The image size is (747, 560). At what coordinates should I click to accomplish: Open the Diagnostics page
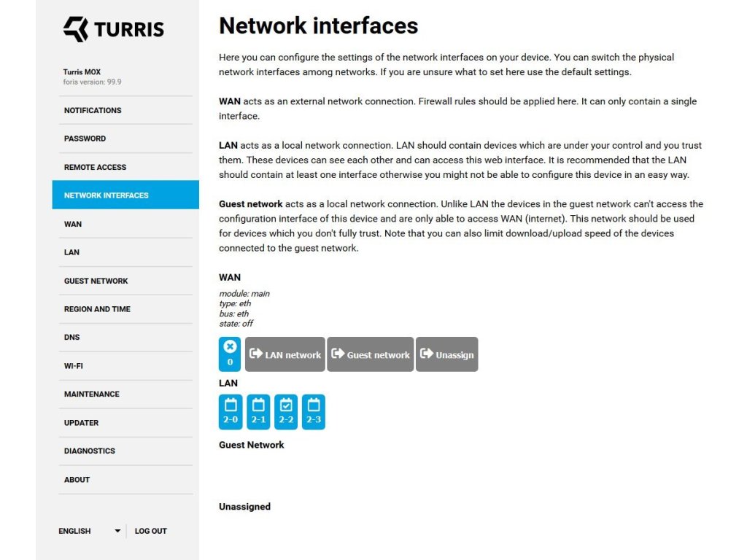[x=89, y=451]
